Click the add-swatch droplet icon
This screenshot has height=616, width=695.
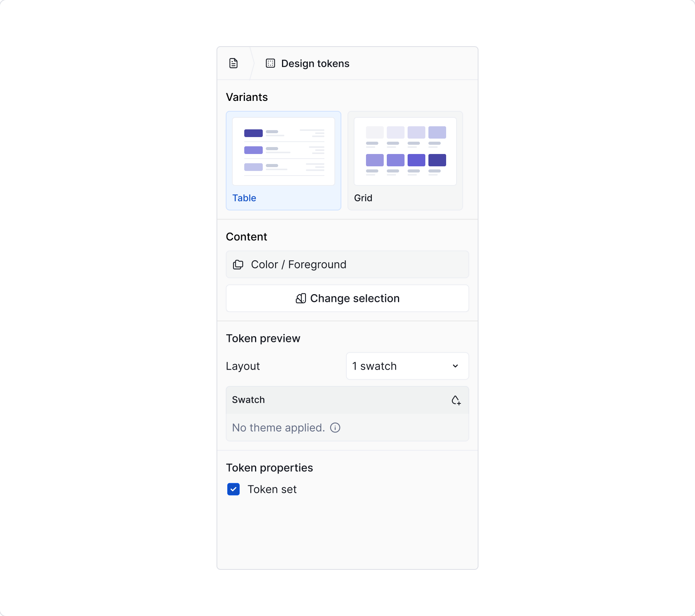point(456,400)
